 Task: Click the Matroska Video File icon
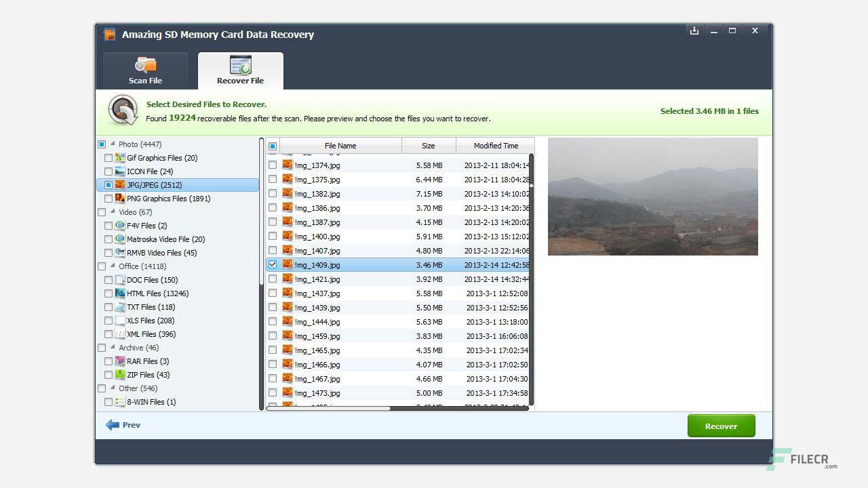[x=120, y=239]
